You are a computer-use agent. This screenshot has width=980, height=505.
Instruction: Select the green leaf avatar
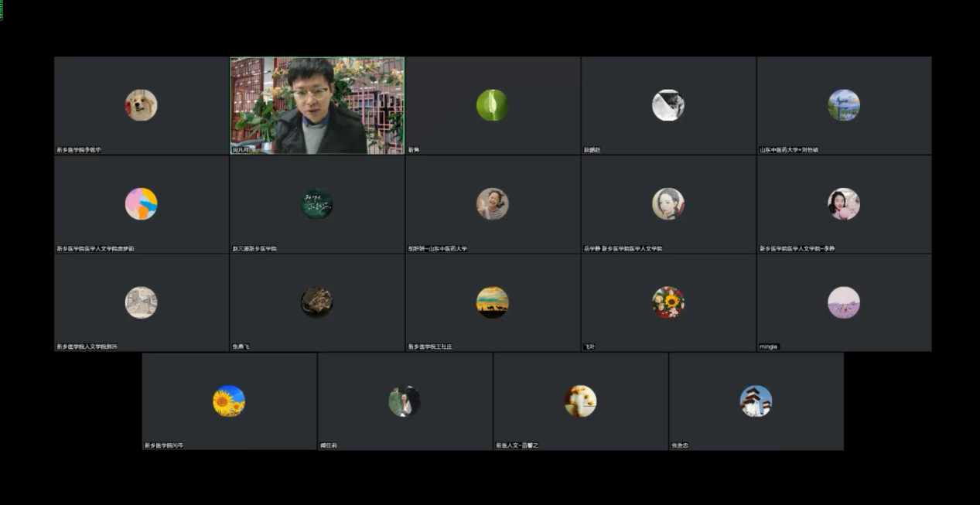click(x=492, y=105)
